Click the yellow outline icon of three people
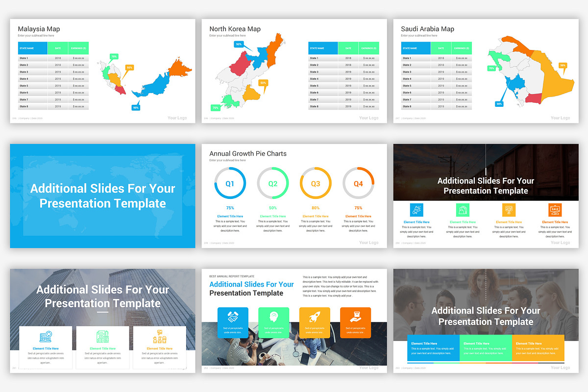 tap(159, 338)
